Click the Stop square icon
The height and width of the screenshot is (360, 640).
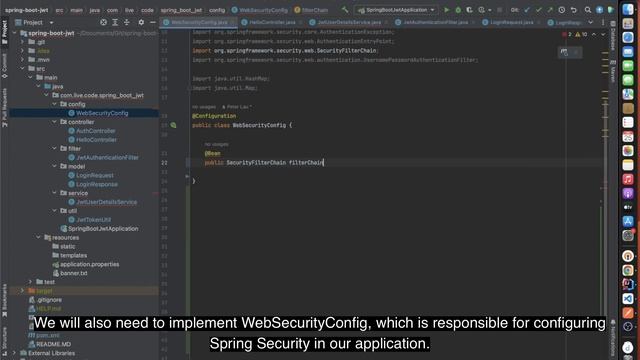click(x=499, y=10)
